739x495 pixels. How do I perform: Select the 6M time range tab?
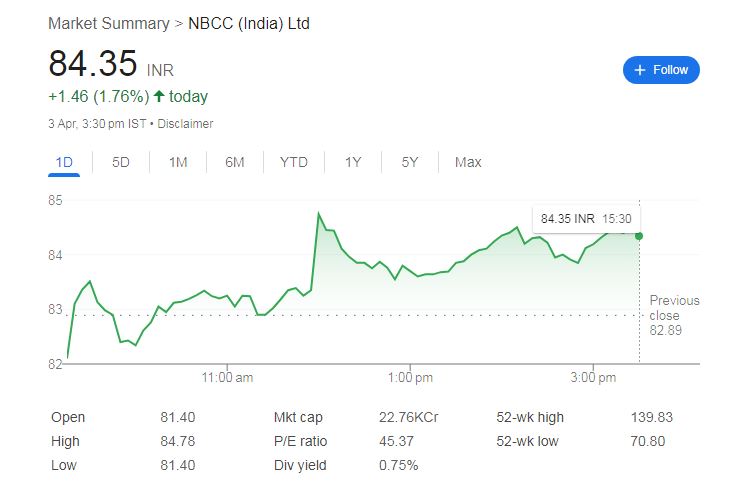pos(235,162)
